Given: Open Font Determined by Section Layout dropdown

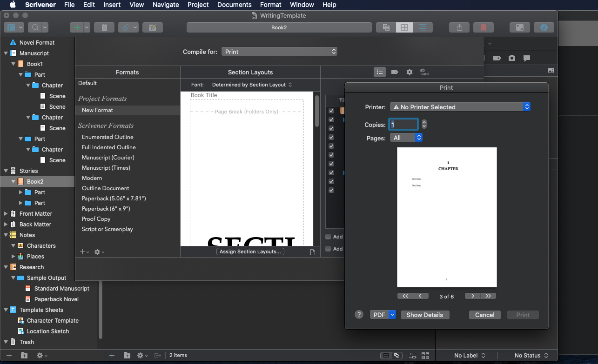Looking at the screenshot, I should coord(252,85).
